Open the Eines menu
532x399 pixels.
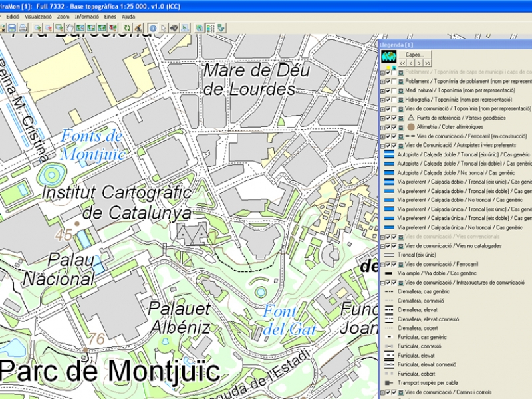pos(110,16)
